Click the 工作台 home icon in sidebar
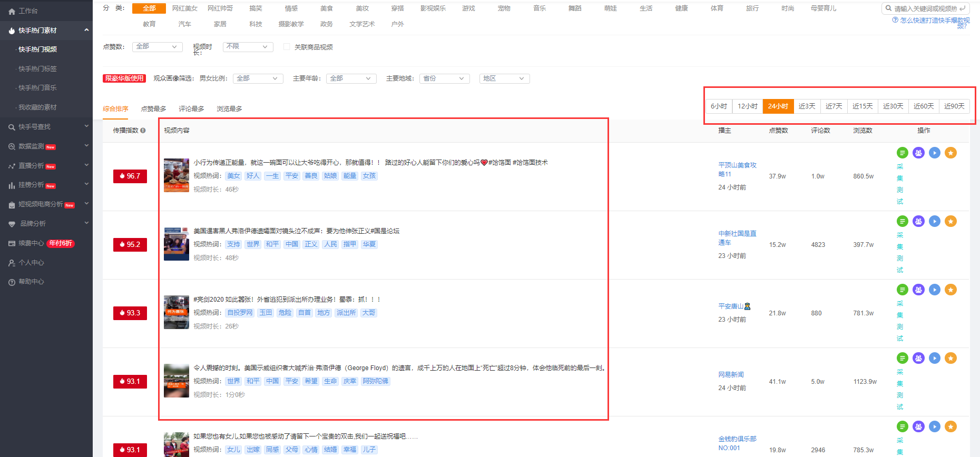This screenshot has height=457, width=980. coord(12,11)
